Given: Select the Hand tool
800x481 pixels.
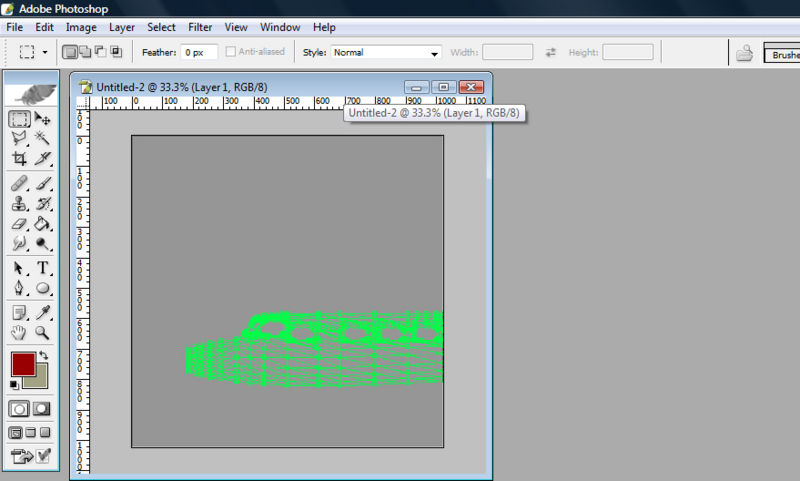Looking at the screenshot, I should pyautogui.click(x=19, y=333).
